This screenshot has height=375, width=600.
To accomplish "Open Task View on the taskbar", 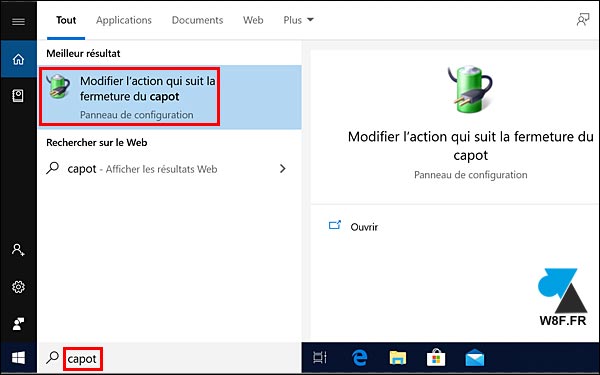I will pos(320,358).
